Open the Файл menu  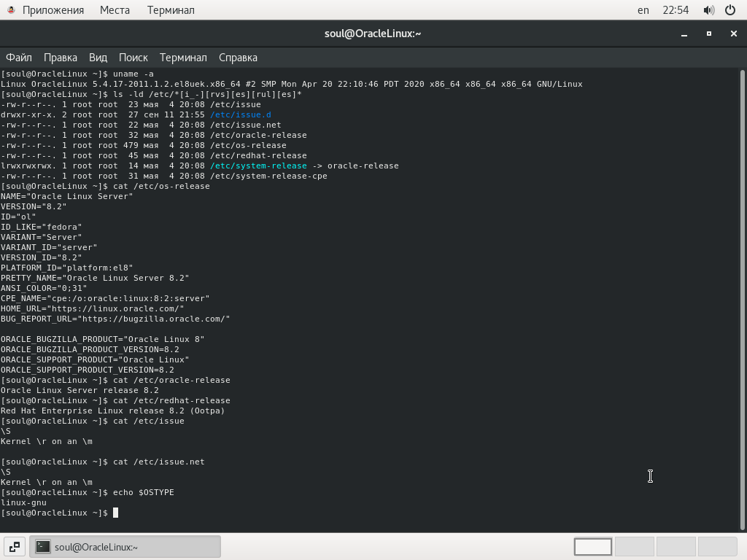19,58
